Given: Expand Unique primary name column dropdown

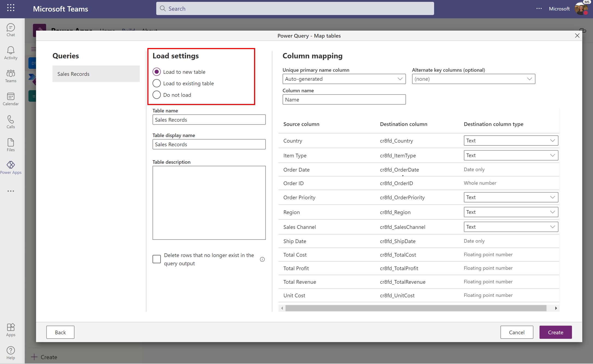Looking at the screenshot, I should [x=400, y=78].
